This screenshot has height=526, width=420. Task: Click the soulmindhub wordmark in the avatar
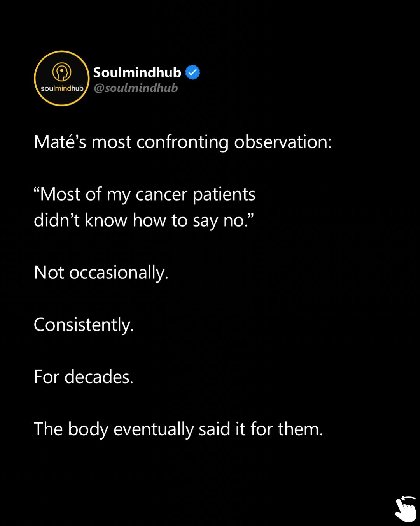click(62, 88)
